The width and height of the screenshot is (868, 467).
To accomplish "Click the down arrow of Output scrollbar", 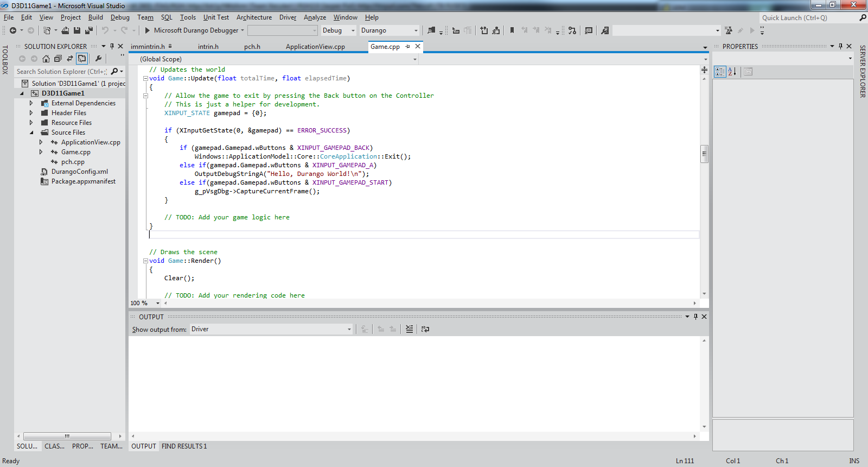I will (704, 427).
